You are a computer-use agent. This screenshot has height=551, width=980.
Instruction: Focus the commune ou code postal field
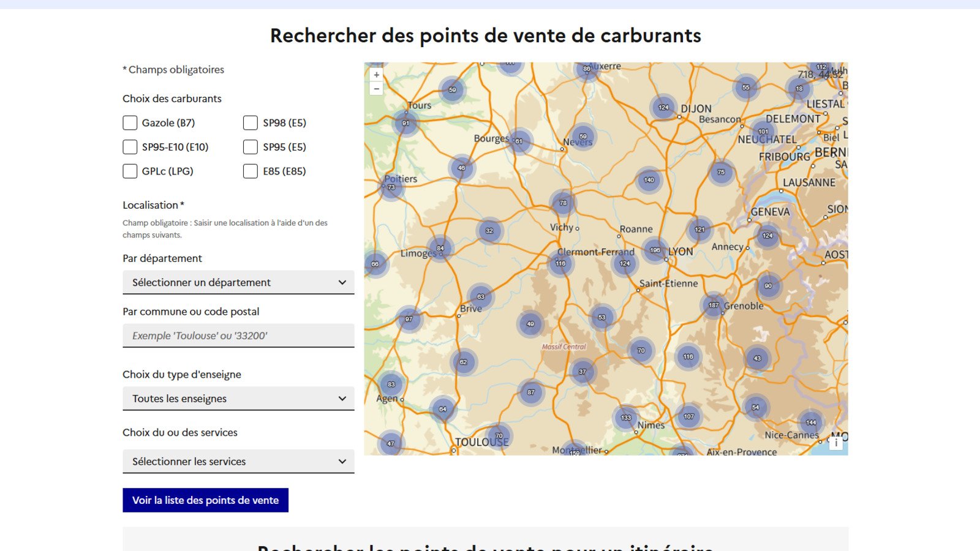pyautogui.click(x=238, y=335)
